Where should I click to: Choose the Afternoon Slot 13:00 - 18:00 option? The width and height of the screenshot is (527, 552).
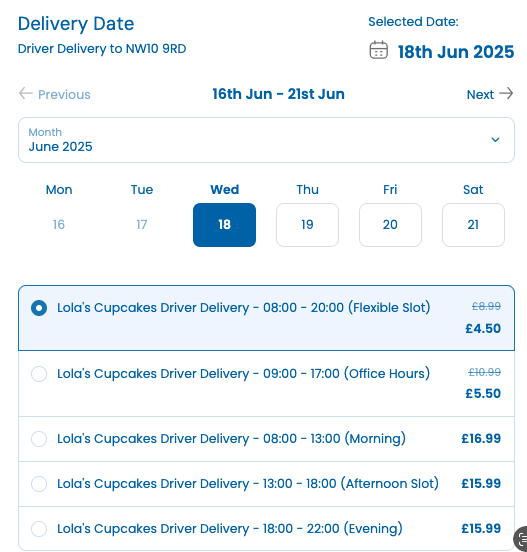[x=266, y=484]
